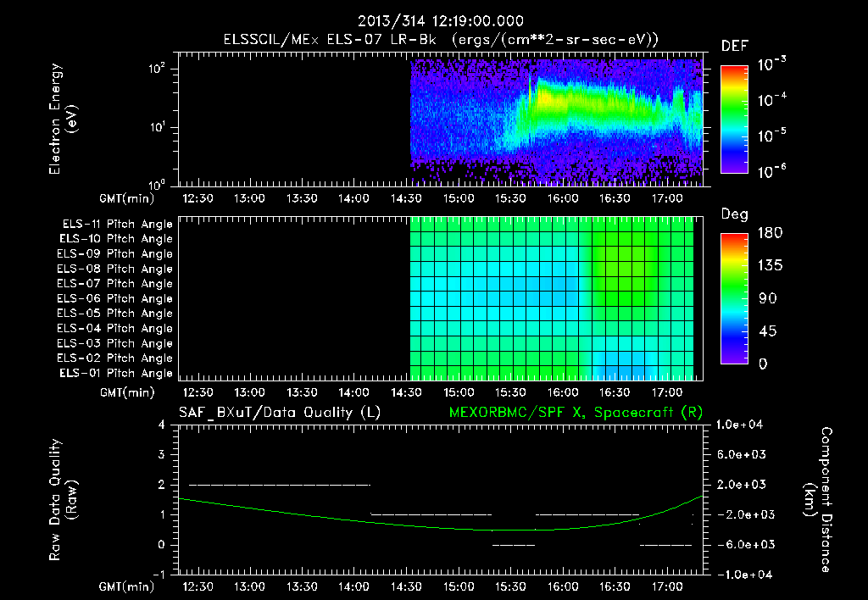
Task: Click the GMT(min) label under the spectrogram
Action: (126, 198)
